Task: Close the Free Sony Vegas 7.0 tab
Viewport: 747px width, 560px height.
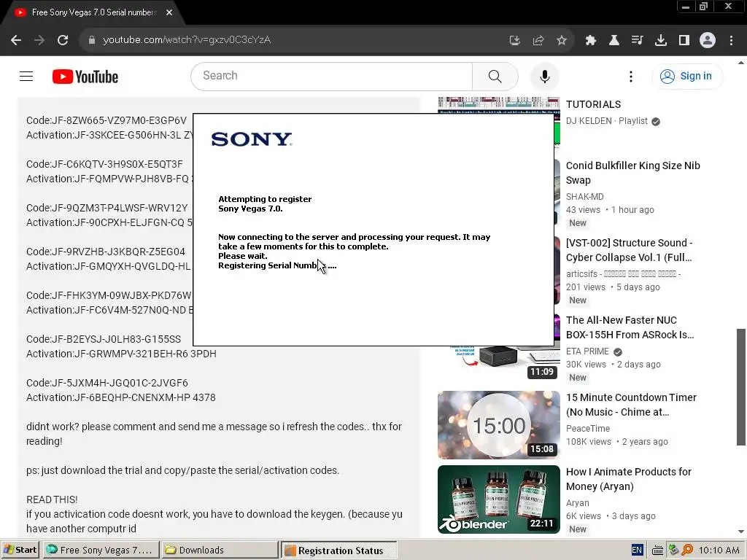Action: coord(169,12)
